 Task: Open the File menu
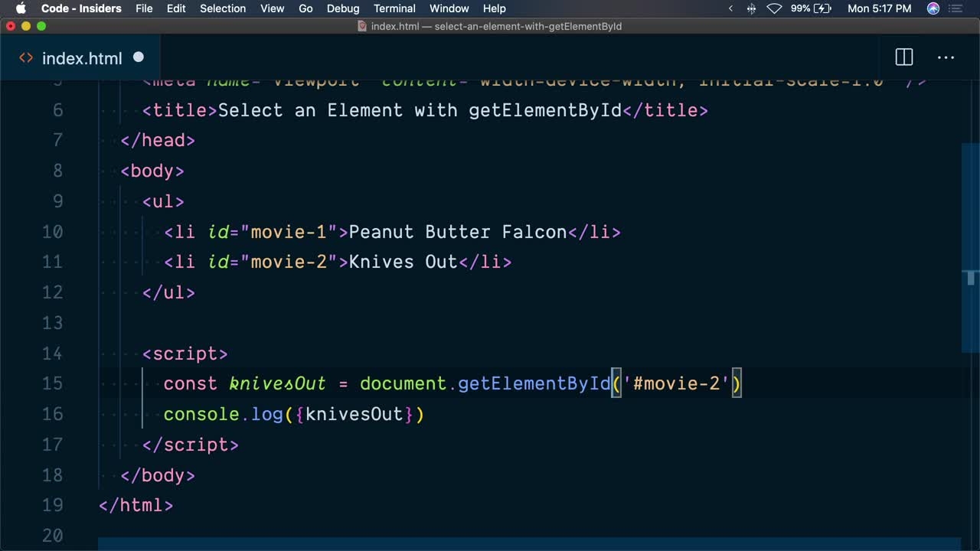coord(144,8)
